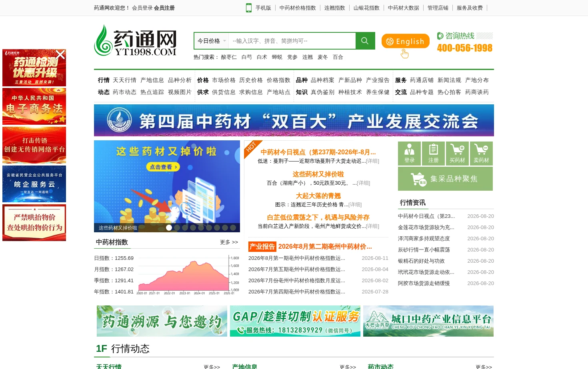
Task: Open 管理店铺 in top bar
Action: tap(438, 8)
